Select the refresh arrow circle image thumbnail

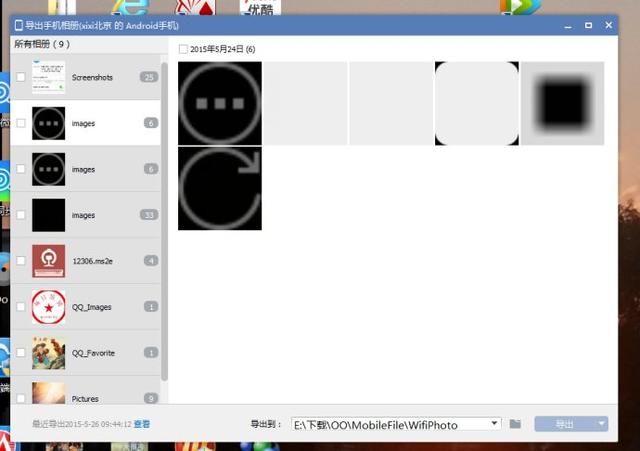pos(220,188)
